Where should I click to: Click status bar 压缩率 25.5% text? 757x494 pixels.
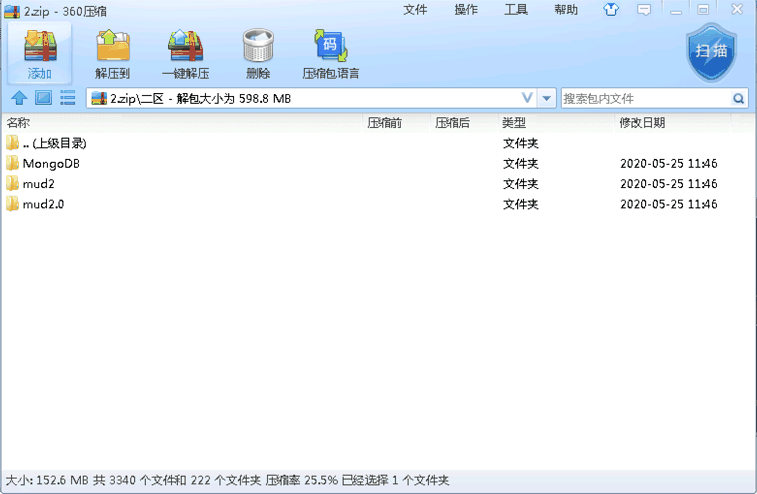point(302,480)
